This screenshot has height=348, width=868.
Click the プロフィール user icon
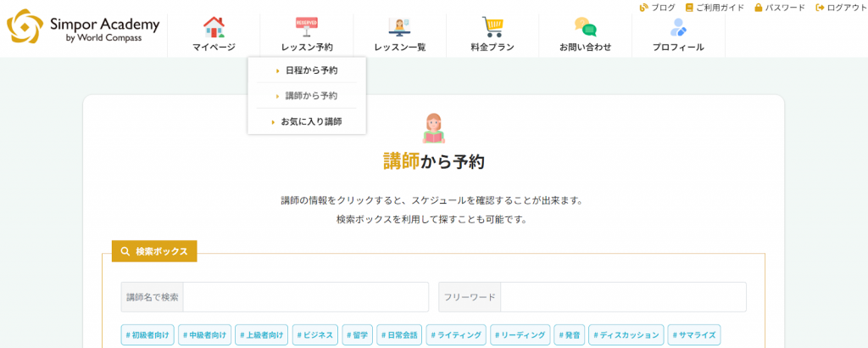click(x=678, y=27)
